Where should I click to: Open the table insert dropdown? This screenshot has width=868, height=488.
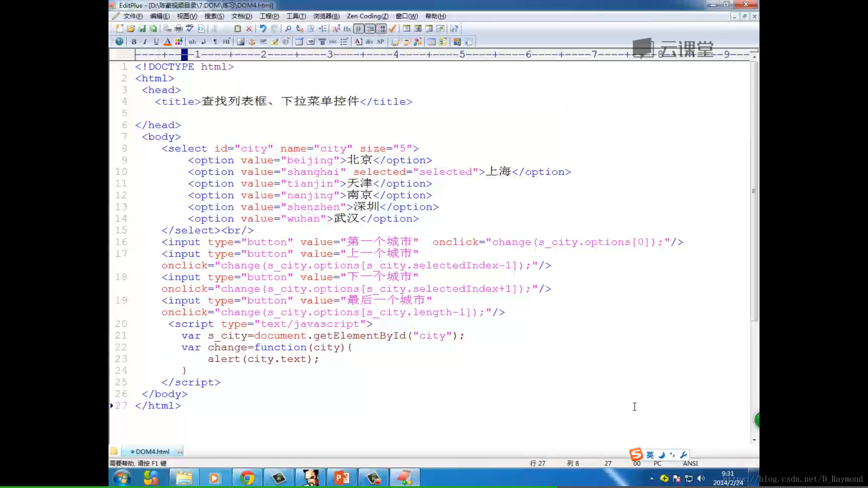pos(299,42)
